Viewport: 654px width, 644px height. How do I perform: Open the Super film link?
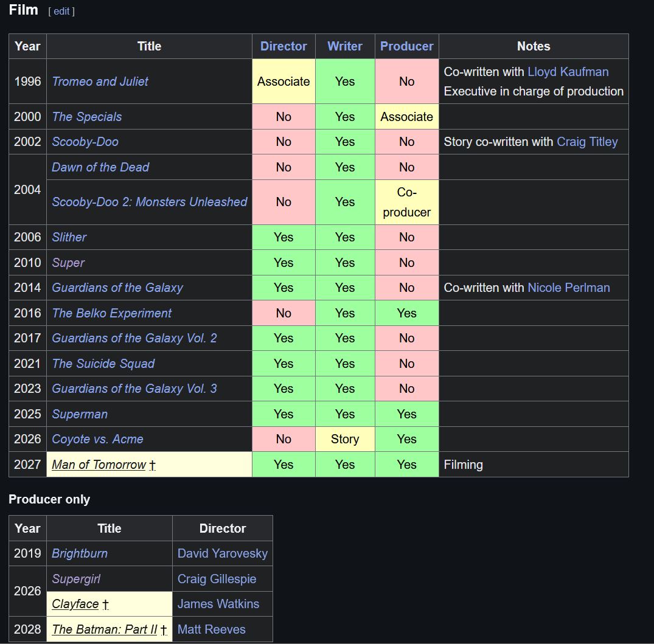(68, 263)
